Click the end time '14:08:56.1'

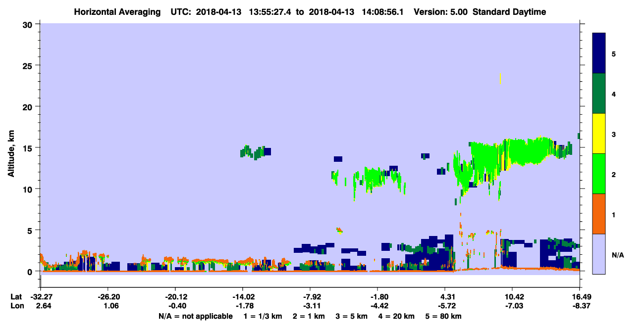[382, 12]
